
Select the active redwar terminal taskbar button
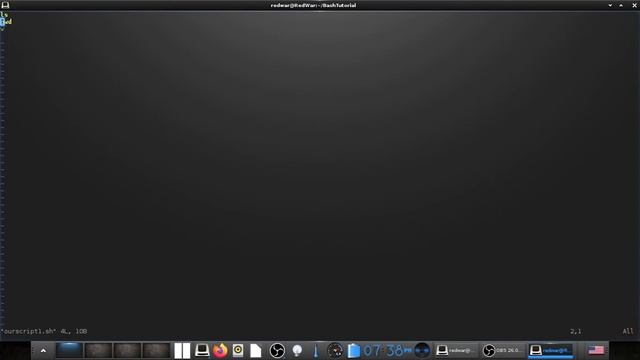coord(551,350)
